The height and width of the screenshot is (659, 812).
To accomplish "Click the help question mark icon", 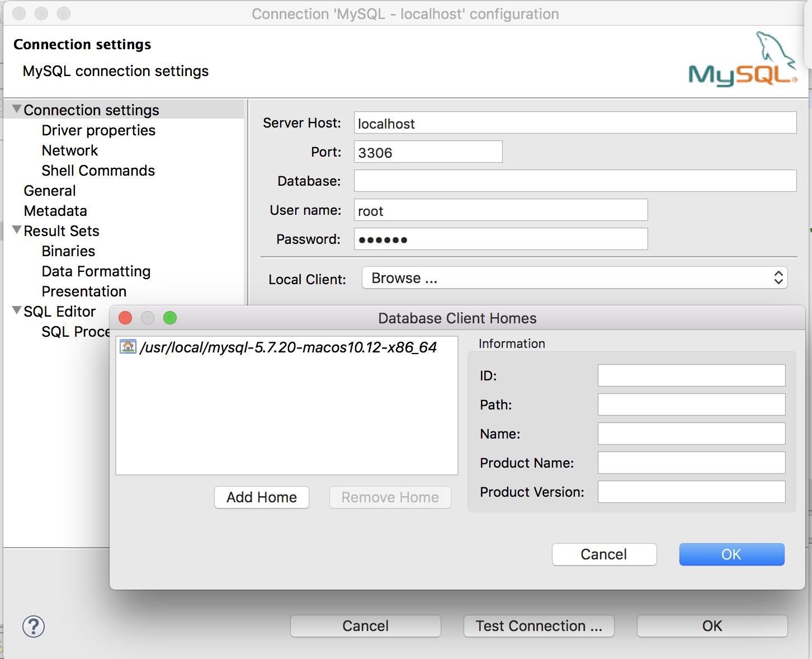I will pyautogui.click(x=34, y=627).
